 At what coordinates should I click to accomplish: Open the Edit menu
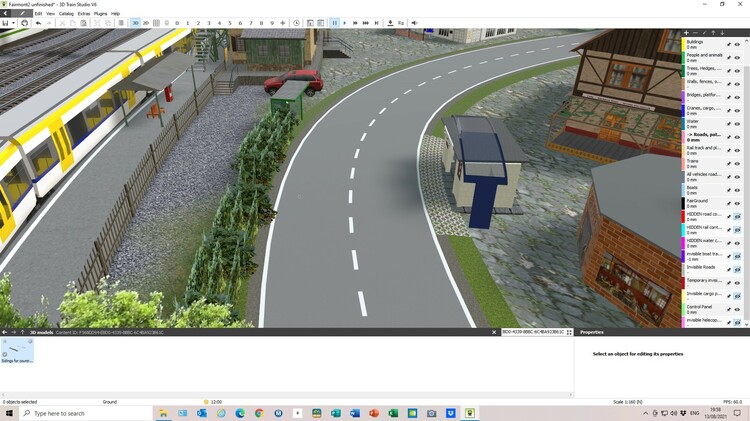click(x=38, y=14)
